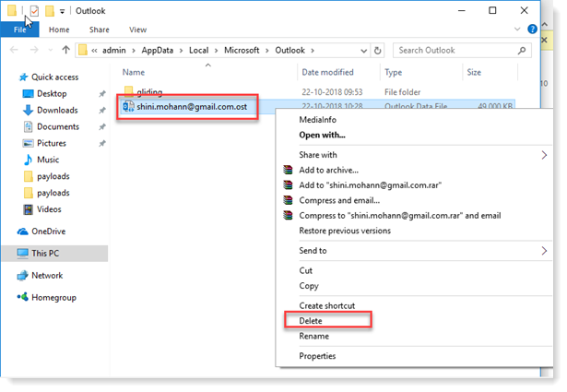
Task: Open Network in the navigation pane
Action: 47,276
